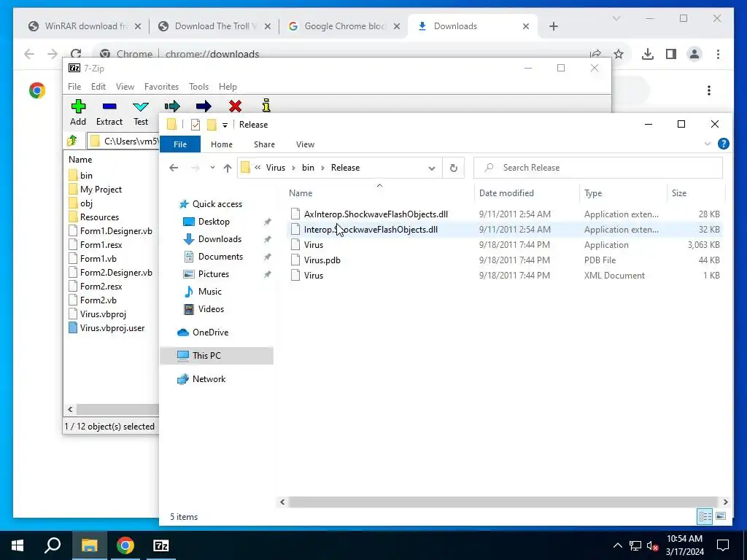Switch to the Explorer Share tab
This screenshot has height=560, width=747.
pos(264,144)
